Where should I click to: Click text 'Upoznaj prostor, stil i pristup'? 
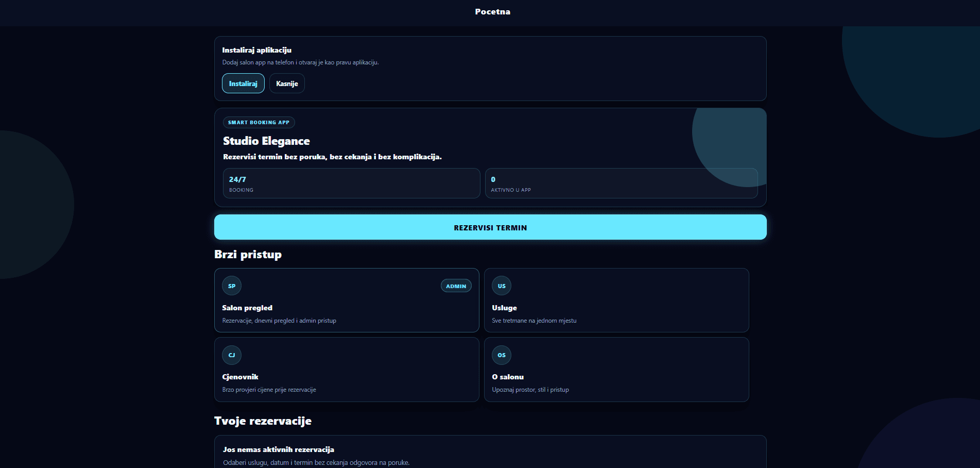tap(530, 390)
